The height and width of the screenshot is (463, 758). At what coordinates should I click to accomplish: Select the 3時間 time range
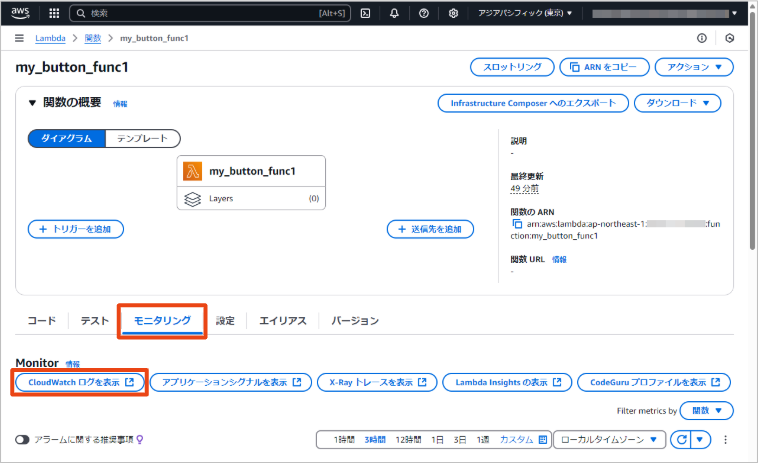coord(375,439)
